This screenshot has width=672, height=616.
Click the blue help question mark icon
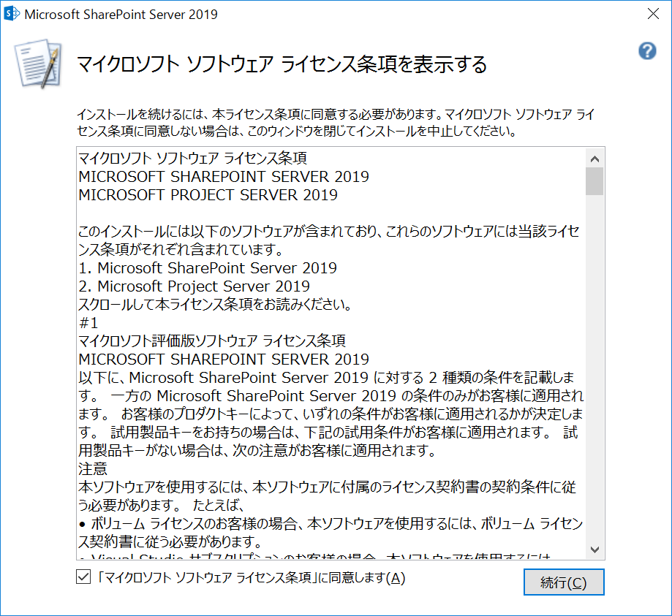tap(647, 51)
